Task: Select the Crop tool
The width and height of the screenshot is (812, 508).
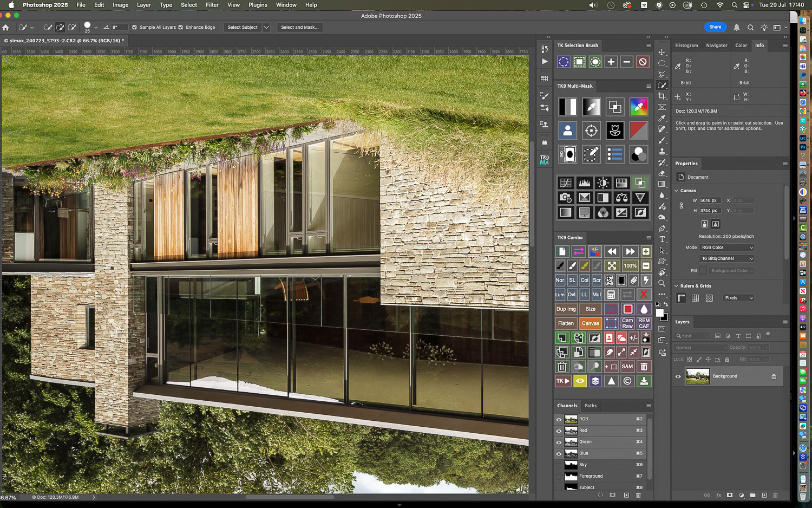Action: pyautogui.click(x=662, y=96)
